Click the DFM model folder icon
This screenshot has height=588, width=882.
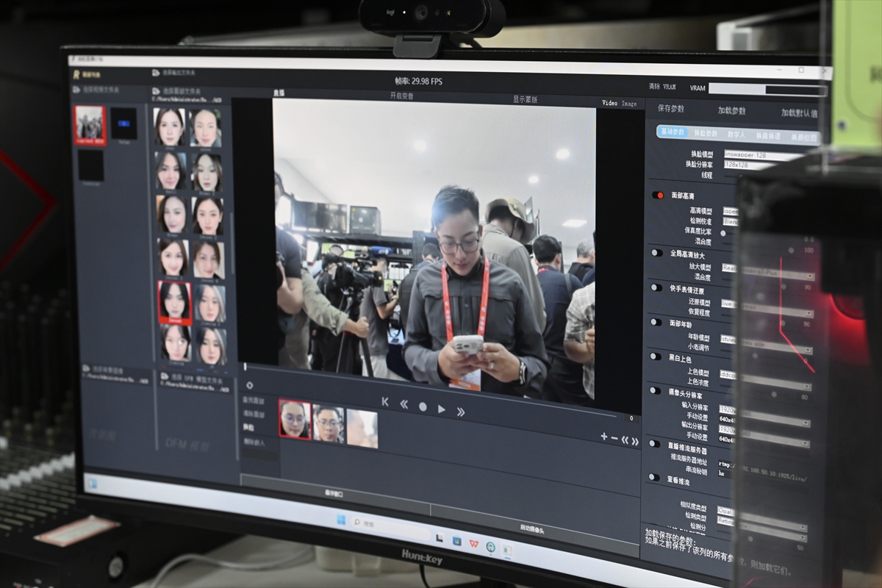[x=163, y=375]
